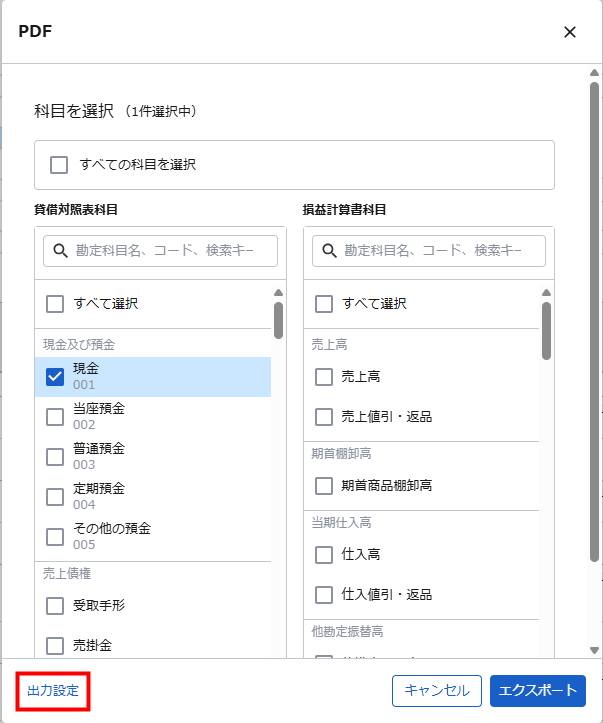Click the 損益計算書科目 list scrollbar thumb
The height and width of the screenshot is (723, 603).
pyautogui.click(x=546, y=330)
